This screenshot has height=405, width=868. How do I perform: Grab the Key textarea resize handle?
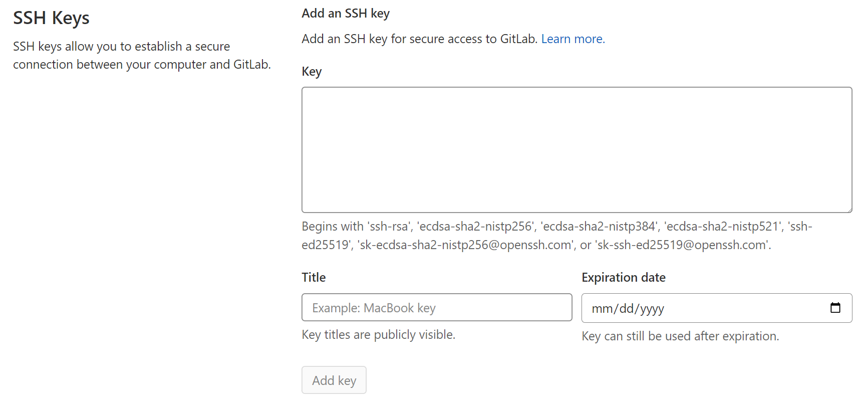849,210
